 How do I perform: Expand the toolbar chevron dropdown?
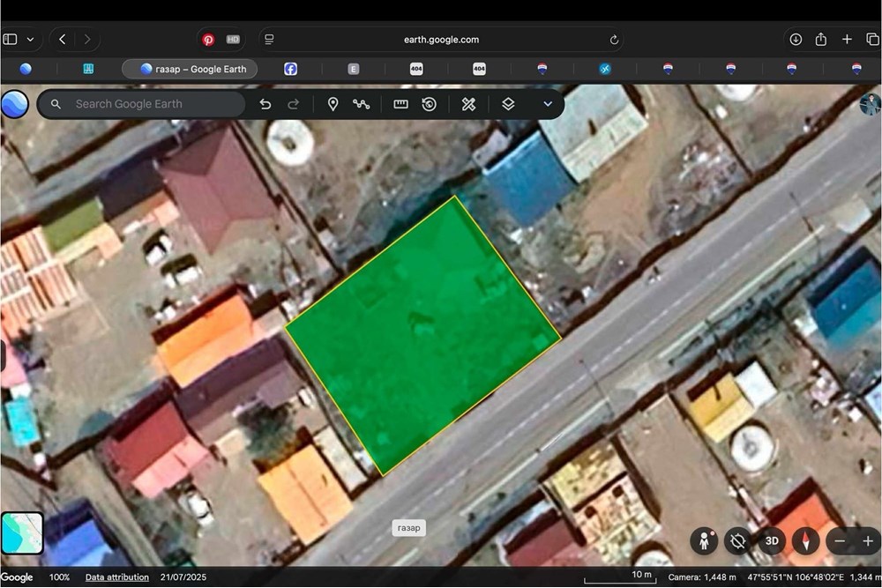[548, 104]
